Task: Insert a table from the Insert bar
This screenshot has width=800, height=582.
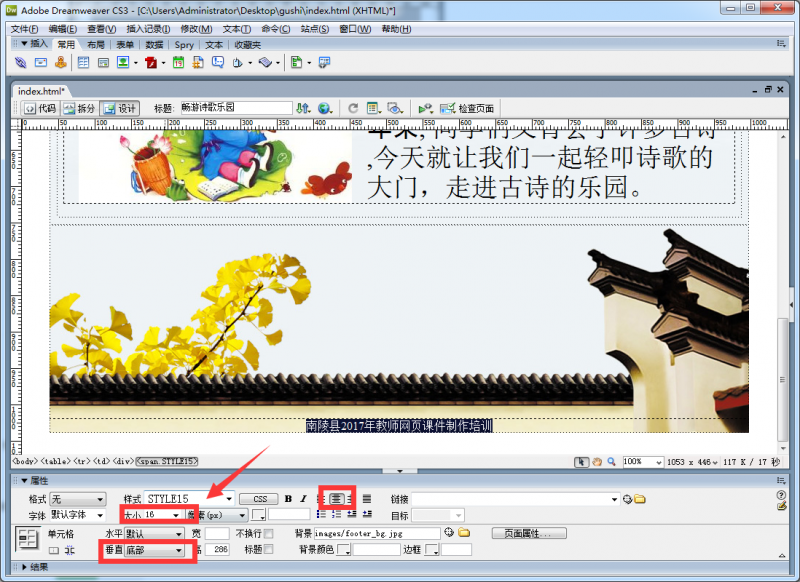Action: [x=83, y=63]
